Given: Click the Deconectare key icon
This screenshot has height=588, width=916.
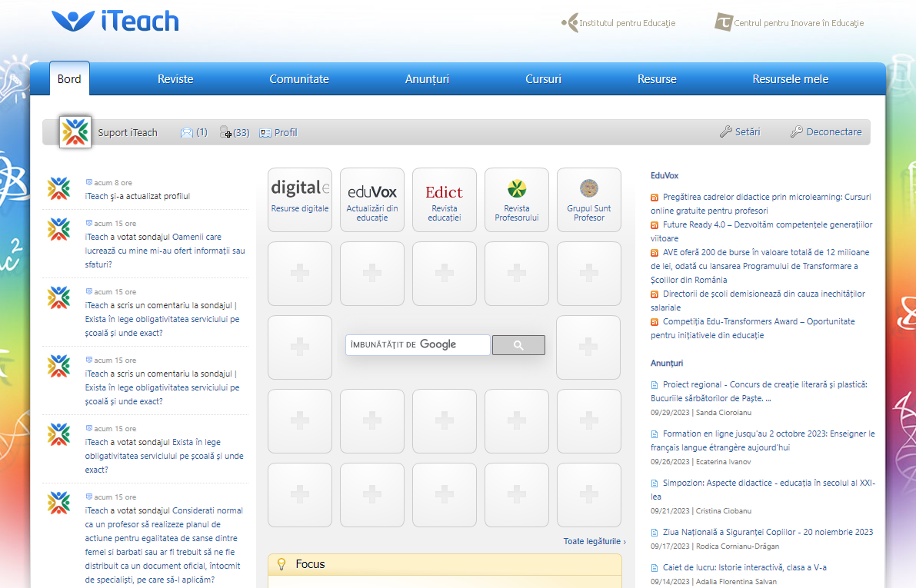Looking at the screenshot, I should pyautogui.click(x=796, y=132).
